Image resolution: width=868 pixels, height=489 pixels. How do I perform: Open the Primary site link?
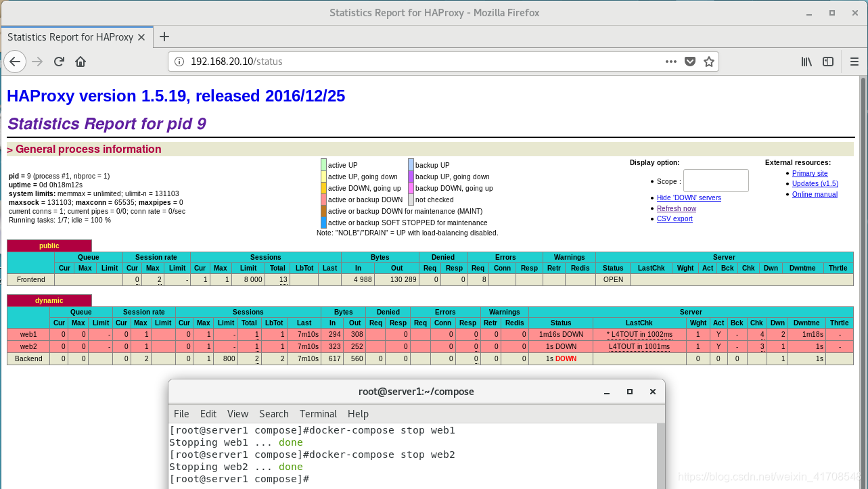tap(810, 173)
